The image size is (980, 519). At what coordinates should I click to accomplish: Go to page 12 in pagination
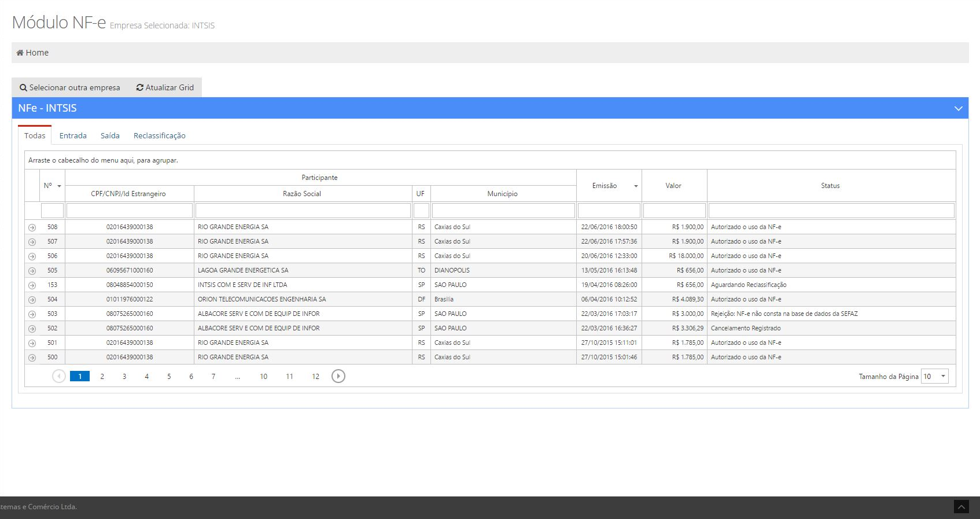tap(315, 376)
